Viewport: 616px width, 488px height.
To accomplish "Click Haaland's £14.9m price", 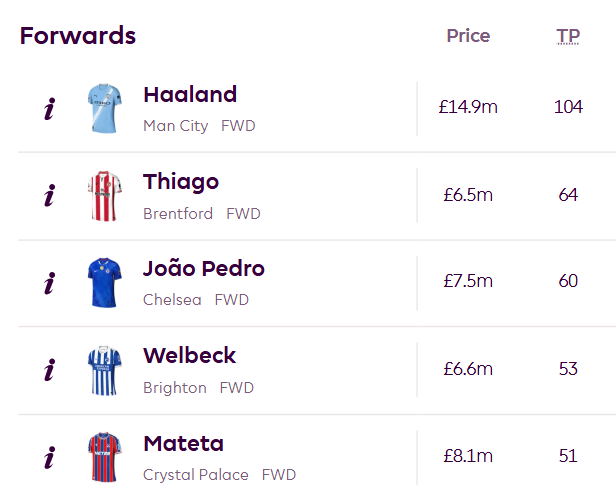I will [x=468, y=107].
